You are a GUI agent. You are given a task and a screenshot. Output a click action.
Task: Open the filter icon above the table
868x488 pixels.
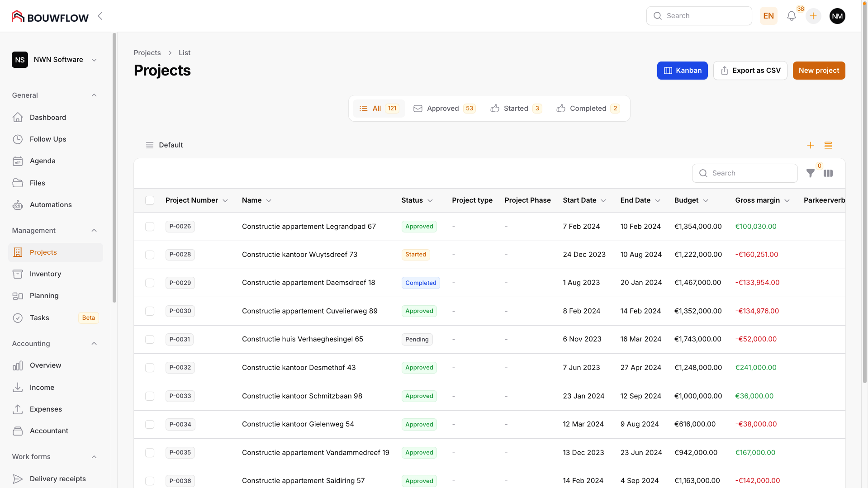[811, 173]
